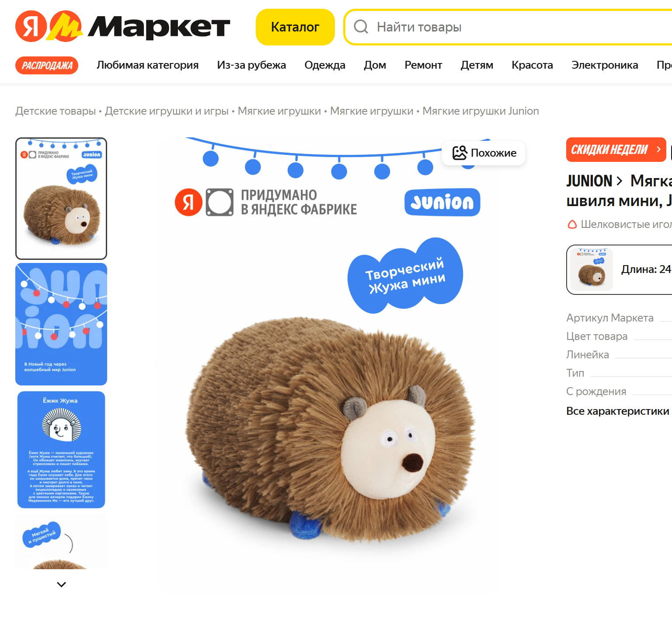The width and height of the screenshot is (672, 623).
Task: Show Все характеристики list
Action: (x=617, y=411)
